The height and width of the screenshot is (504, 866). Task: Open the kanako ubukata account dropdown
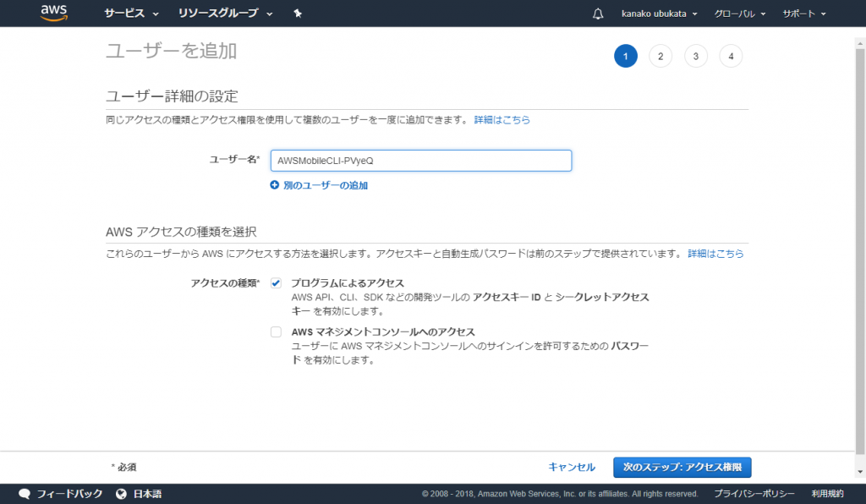659,14
